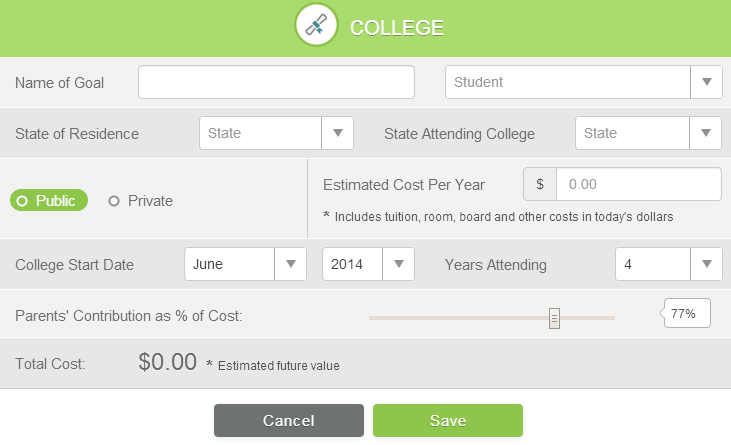This screenshot has width=731, height=445.
Task: Open the Years Attending dropdown arrow
Action: pyautogui.click(x=706, y=264)
